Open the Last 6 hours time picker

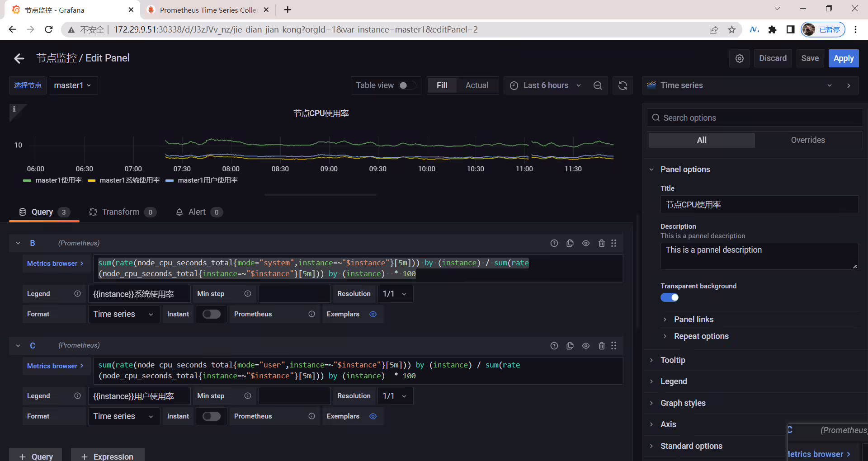546,85
